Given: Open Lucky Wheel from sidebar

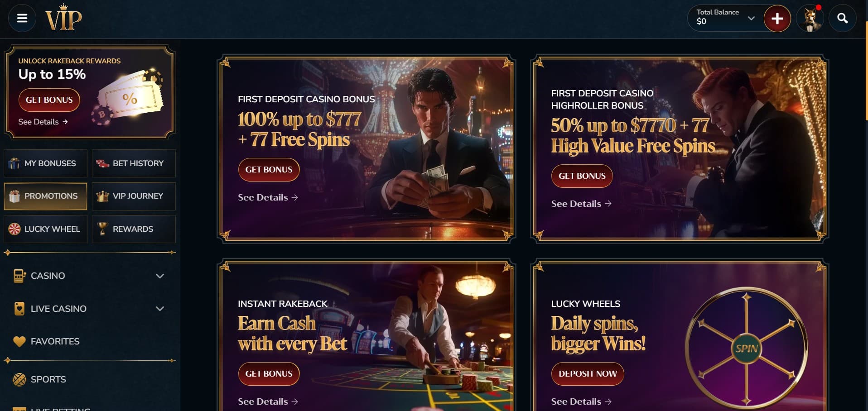Looking at the screenshot, I should (45, 229).
